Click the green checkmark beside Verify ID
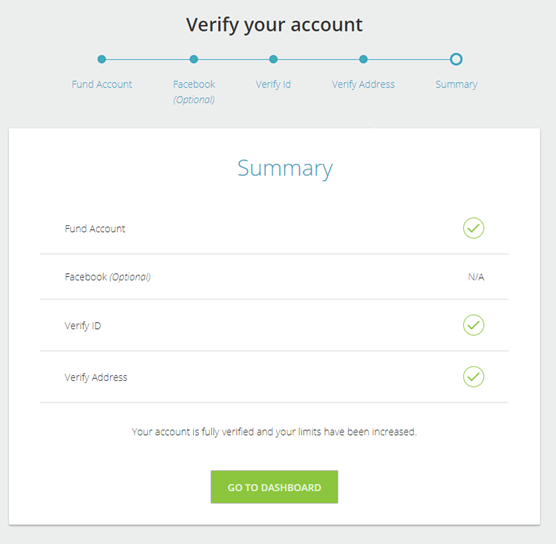The image size is (556, 544). tap(473, 325)
